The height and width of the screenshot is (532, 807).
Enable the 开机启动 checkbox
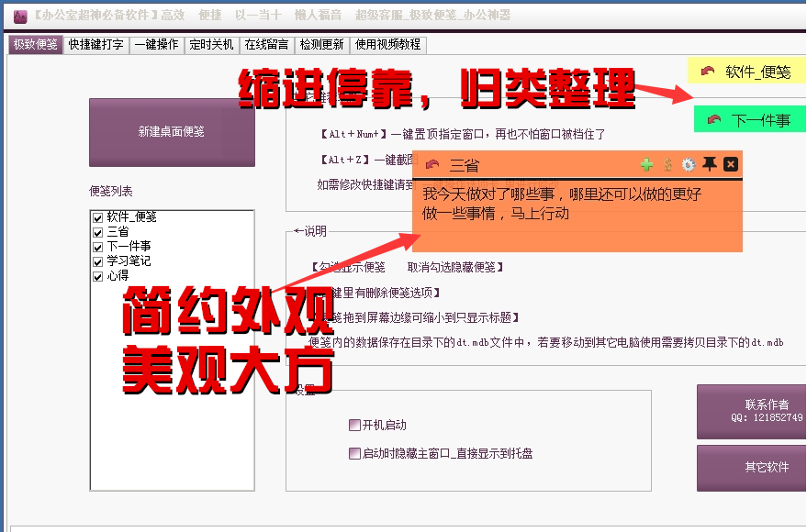tap(353, 425)
